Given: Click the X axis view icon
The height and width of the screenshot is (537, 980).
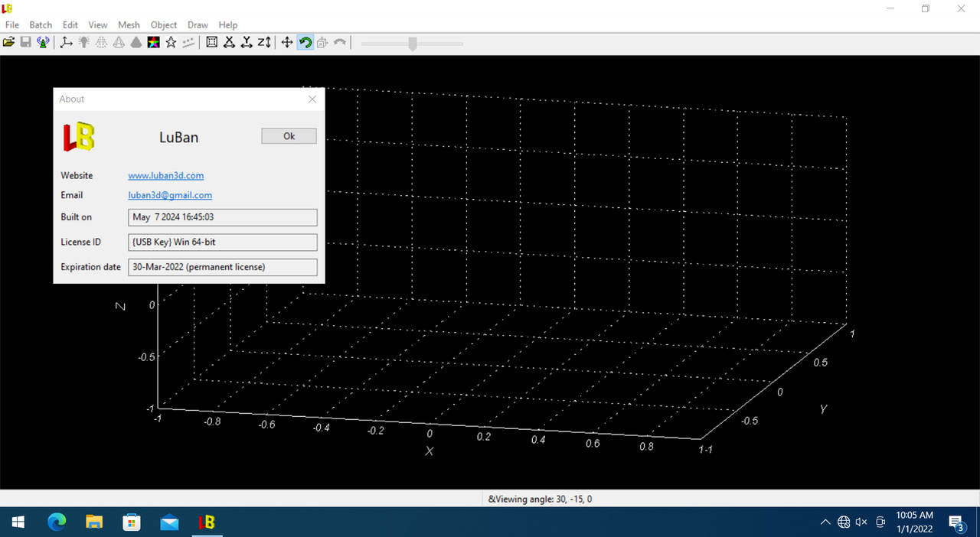Looking at the screenshot, I should (229, 43).
